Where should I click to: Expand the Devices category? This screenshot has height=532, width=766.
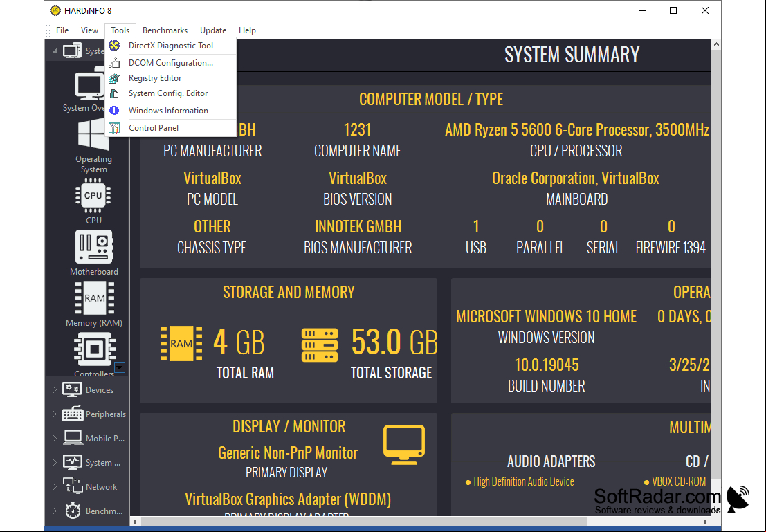(x=54, y=390)
